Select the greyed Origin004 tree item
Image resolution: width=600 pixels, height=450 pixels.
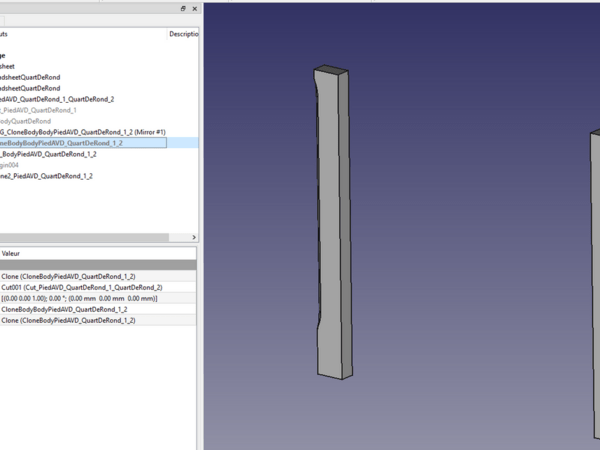click(x=22, y=165)
